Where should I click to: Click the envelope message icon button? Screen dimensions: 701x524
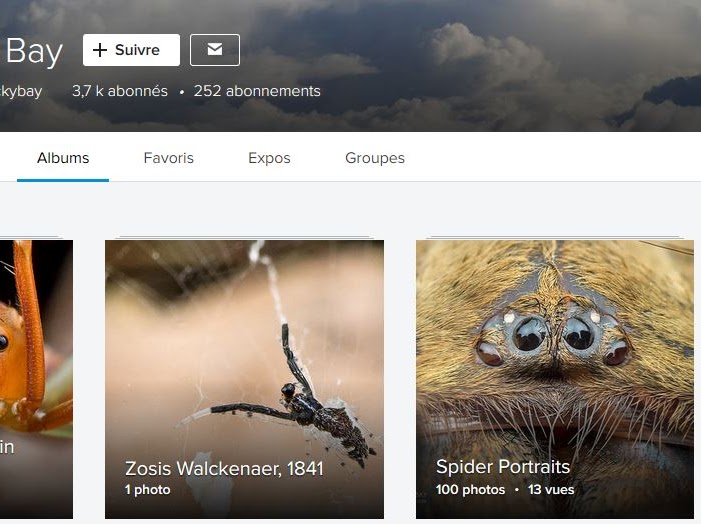[x=215, y=50]
